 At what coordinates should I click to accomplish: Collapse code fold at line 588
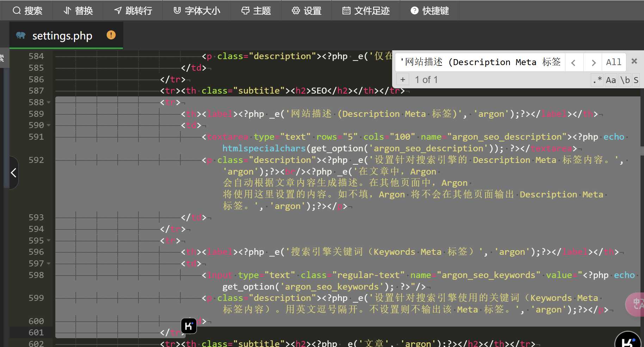(49, 102)
